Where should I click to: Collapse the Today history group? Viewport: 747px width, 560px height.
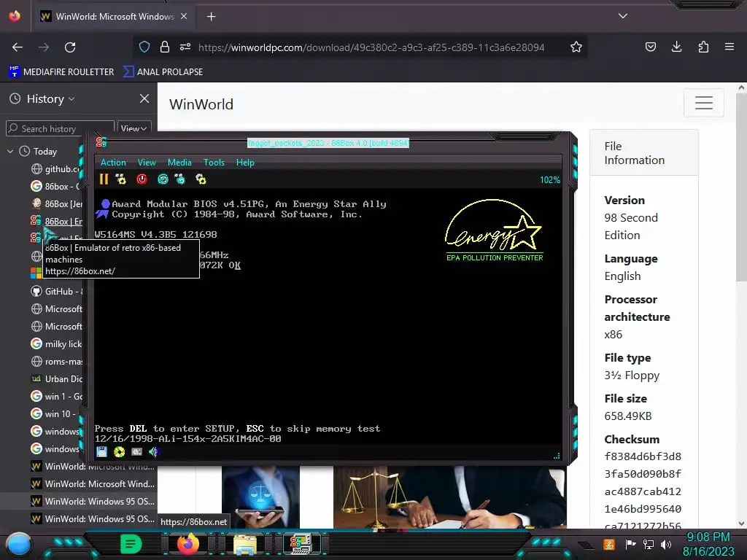(10, 152)
